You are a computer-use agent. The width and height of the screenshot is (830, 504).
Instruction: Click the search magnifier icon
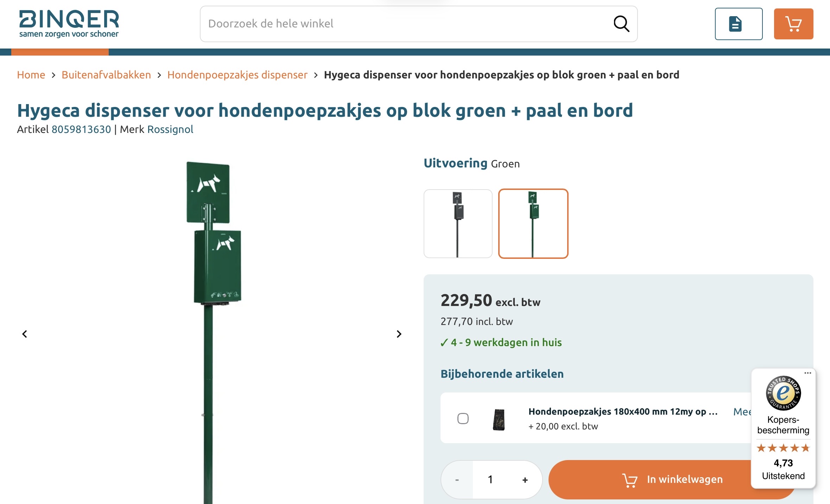click(621, 24)
